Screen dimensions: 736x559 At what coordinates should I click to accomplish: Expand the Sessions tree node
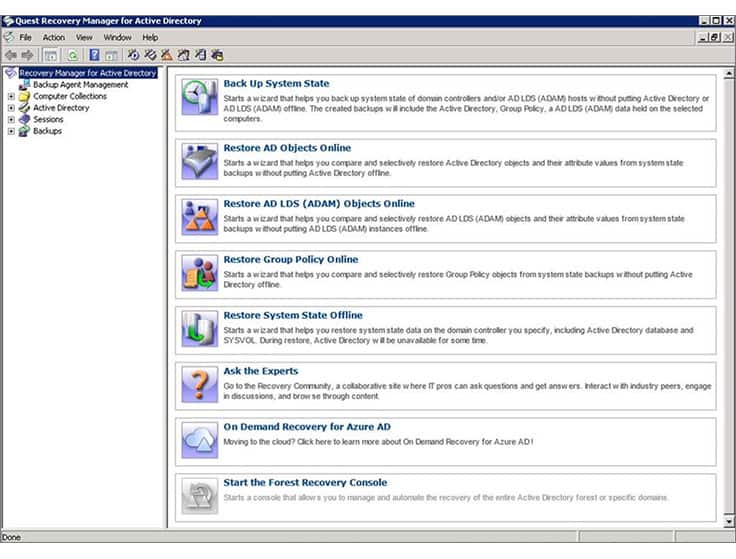[x=11, y=120]
